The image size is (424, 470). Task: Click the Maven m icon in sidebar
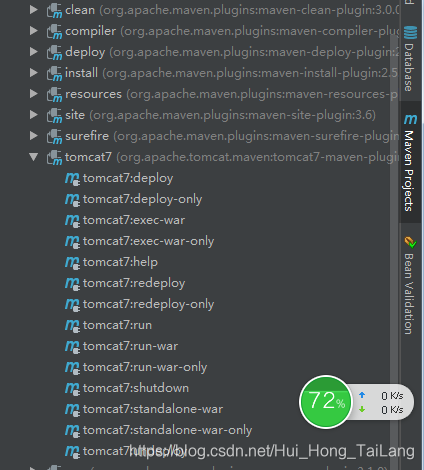tap(410, 119)
